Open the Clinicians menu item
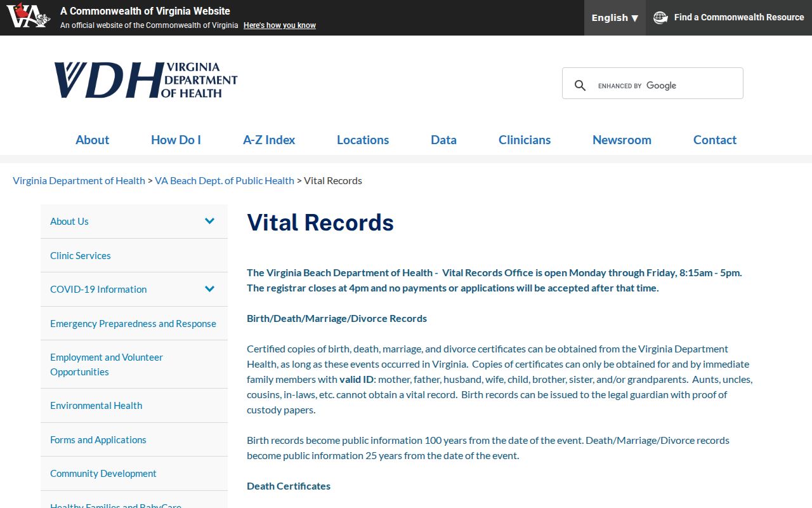 pos(525,140)
